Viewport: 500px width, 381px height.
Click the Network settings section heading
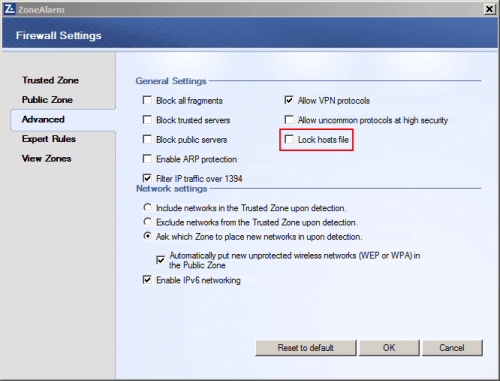coord(172,189)
